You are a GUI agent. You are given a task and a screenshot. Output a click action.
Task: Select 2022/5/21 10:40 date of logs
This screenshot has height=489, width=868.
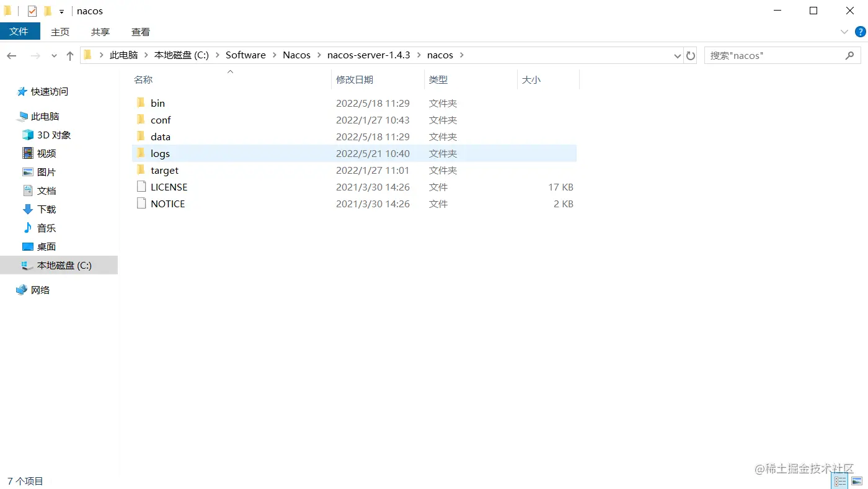click(373, 153)
